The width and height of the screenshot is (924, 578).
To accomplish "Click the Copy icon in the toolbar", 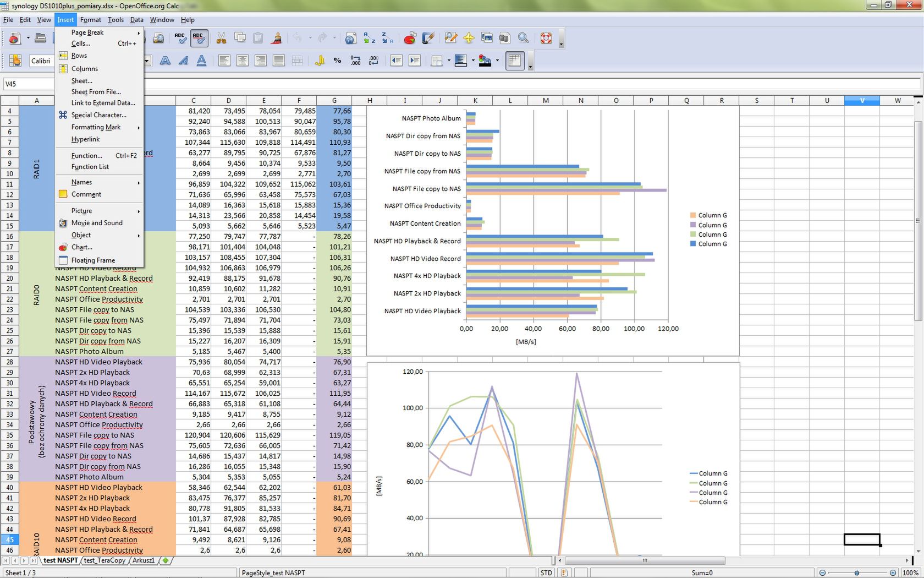I will [x=240, y=38].
